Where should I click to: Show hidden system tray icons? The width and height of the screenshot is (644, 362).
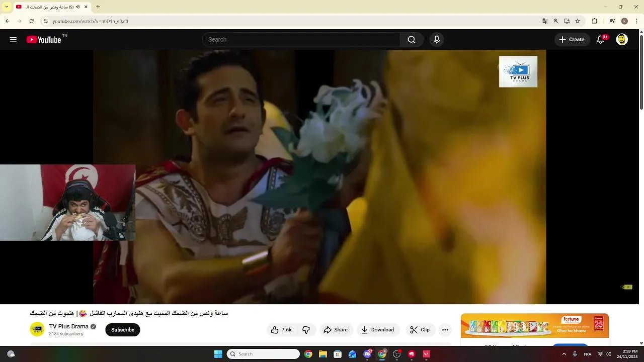(x=564, y=354)
